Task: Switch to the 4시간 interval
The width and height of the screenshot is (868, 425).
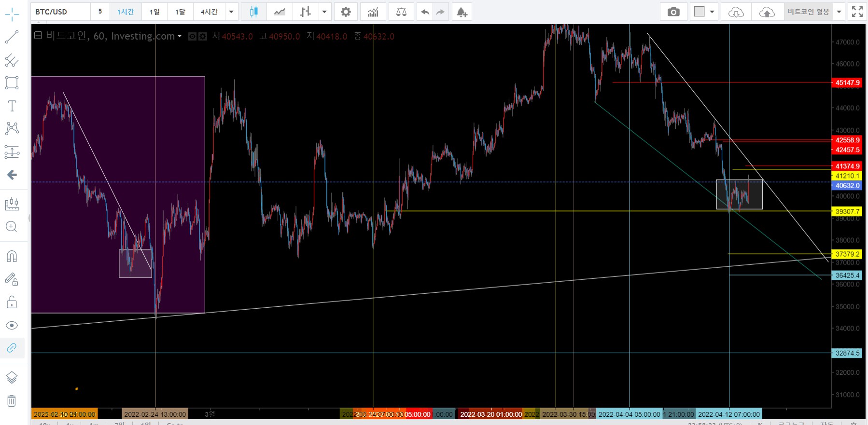Action: (209, 12)
